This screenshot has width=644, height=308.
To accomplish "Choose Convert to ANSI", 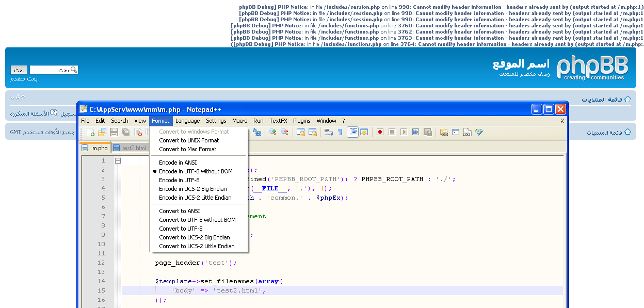I will coord(180,211).
